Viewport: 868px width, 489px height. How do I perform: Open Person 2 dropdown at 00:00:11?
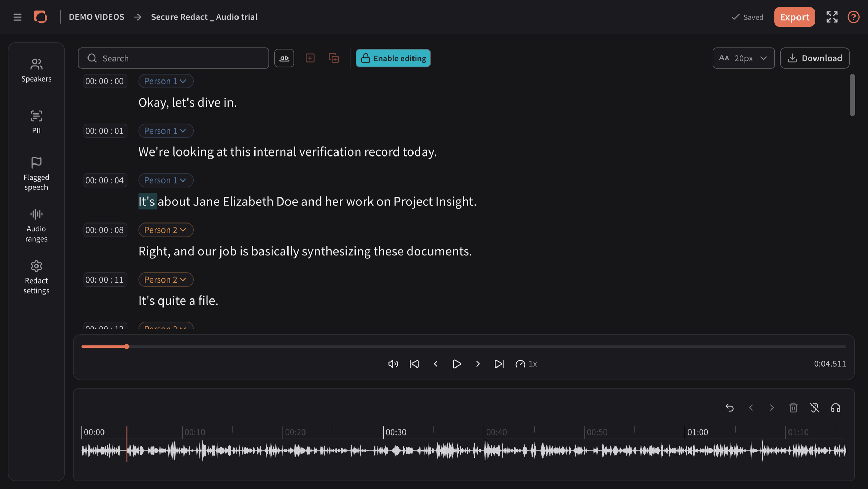(x=166, y=279)
